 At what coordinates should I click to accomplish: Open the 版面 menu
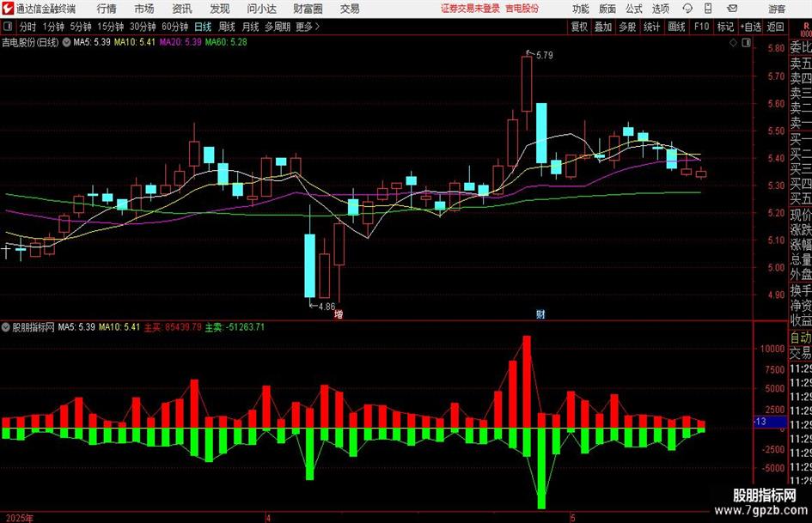tap(607, 9)
